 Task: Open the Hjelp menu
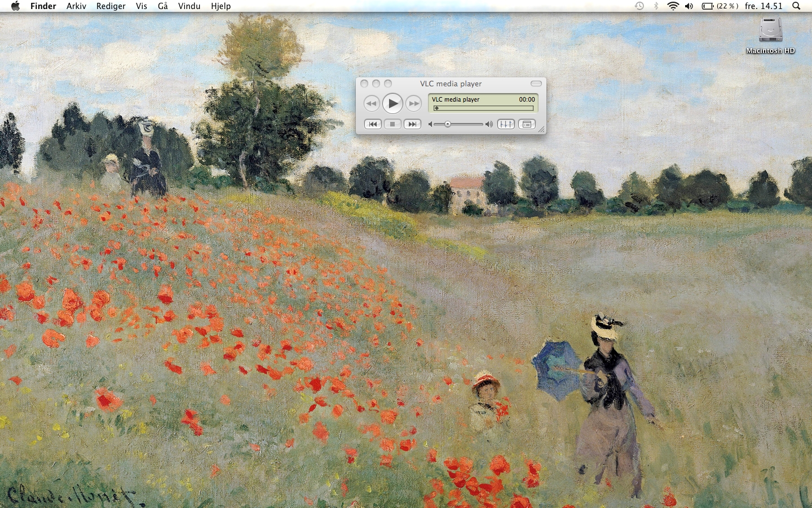pos(220,6)
